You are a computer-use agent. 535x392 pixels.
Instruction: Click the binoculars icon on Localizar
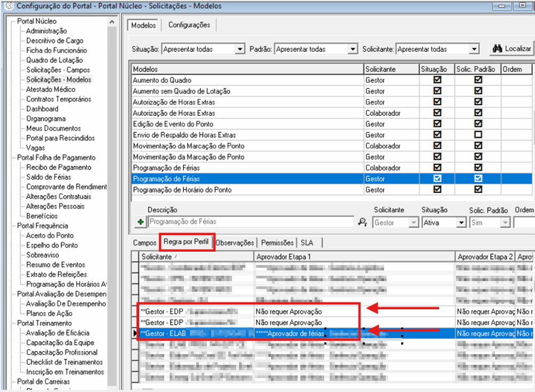click(x=497, y=49)
